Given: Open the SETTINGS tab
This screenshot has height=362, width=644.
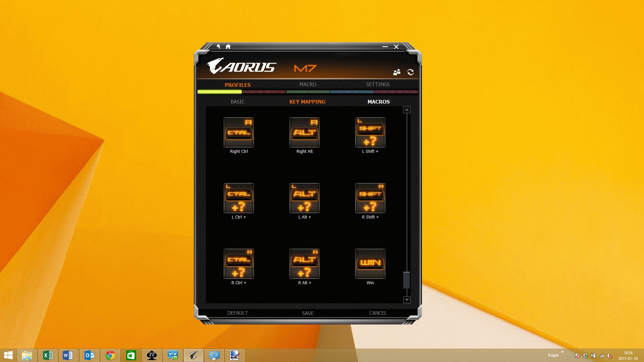Looking at the screenshot, I should coord(378,84).
